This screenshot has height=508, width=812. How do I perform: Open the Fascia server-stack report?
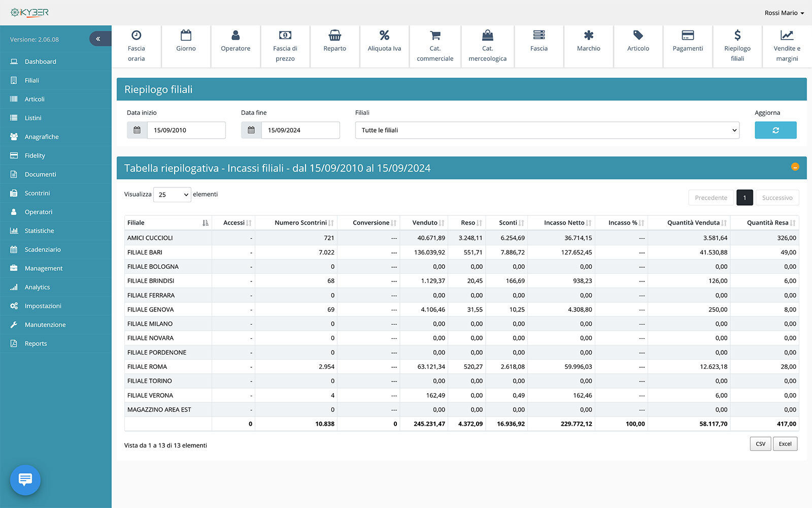point(539,46)
